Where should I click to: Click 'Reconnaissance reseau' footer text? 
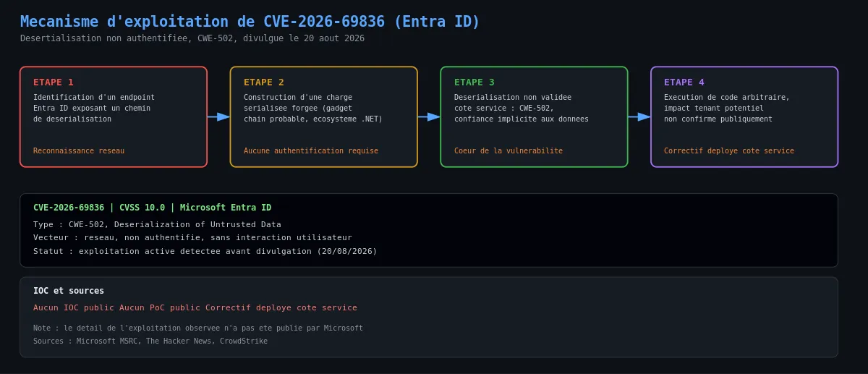click(79, 151)
